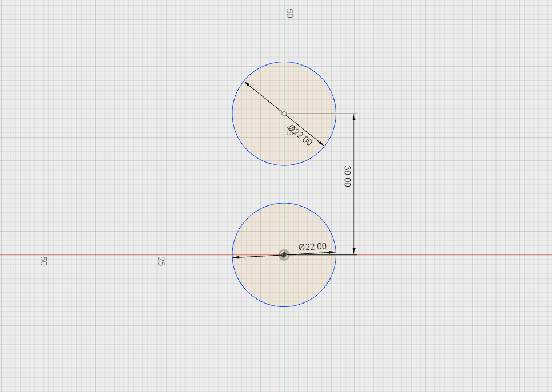Click the green vertical Y axis
Image resolution: width=552 pixels, height=392 pixels.
coord(284,342)
